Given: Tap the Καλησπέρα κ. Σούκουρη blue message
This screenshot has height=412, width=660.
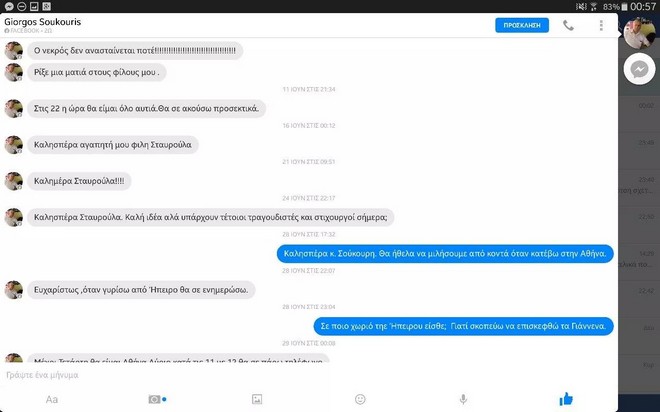Looking at the screenshot, I should tap(445, 253).
